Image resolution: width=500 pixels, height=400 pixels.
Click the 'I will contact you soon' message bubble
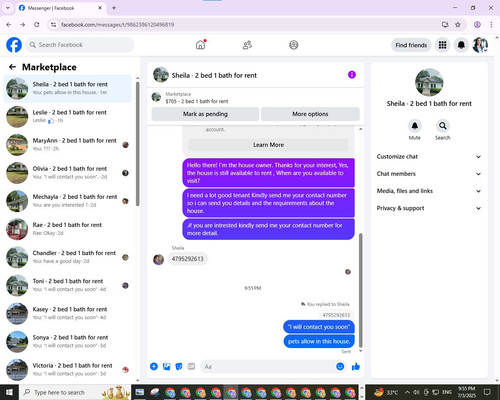coord(319,327)
